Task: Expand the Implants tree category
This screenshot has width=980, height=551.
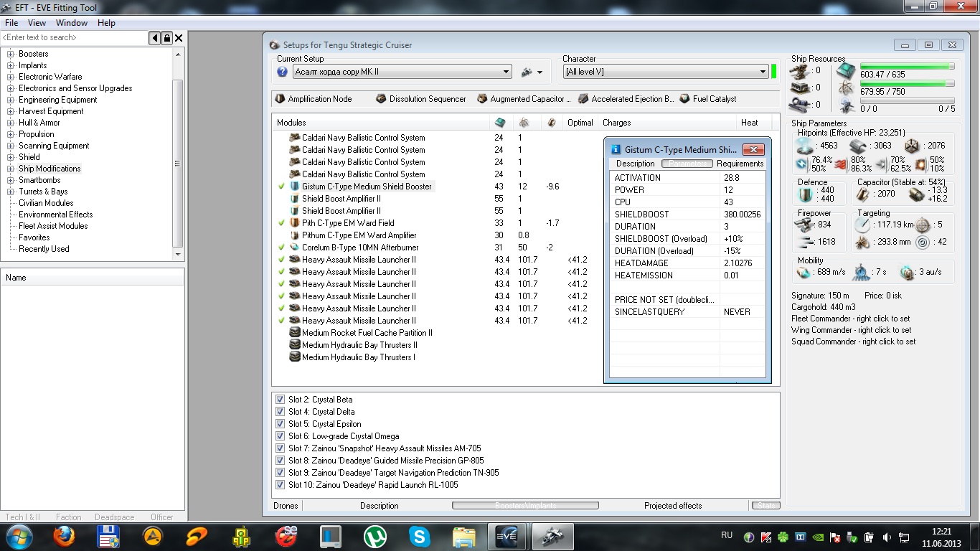Action: [x=11, y=65]
